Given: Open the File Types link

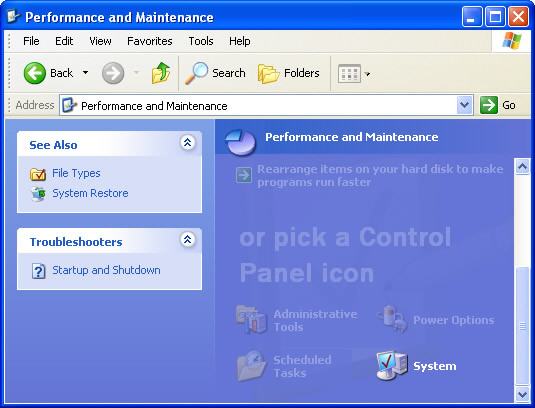Looking at the screenshot, I should 76,173.
